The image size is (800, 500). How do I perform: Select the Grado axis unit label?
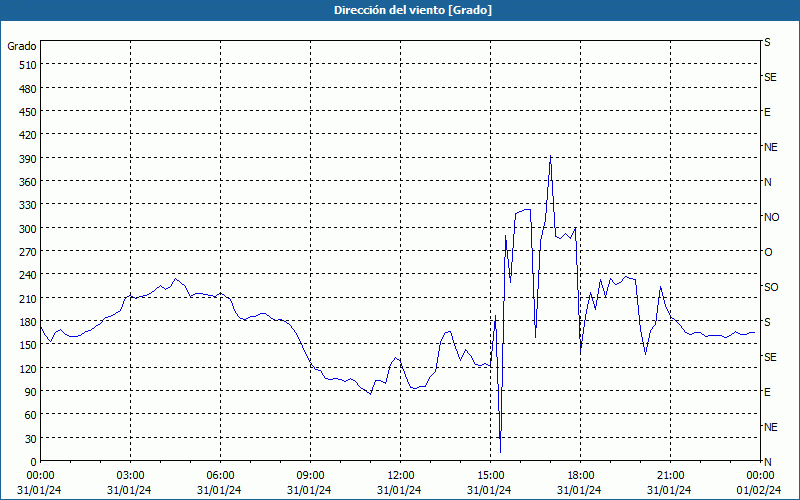22,46
